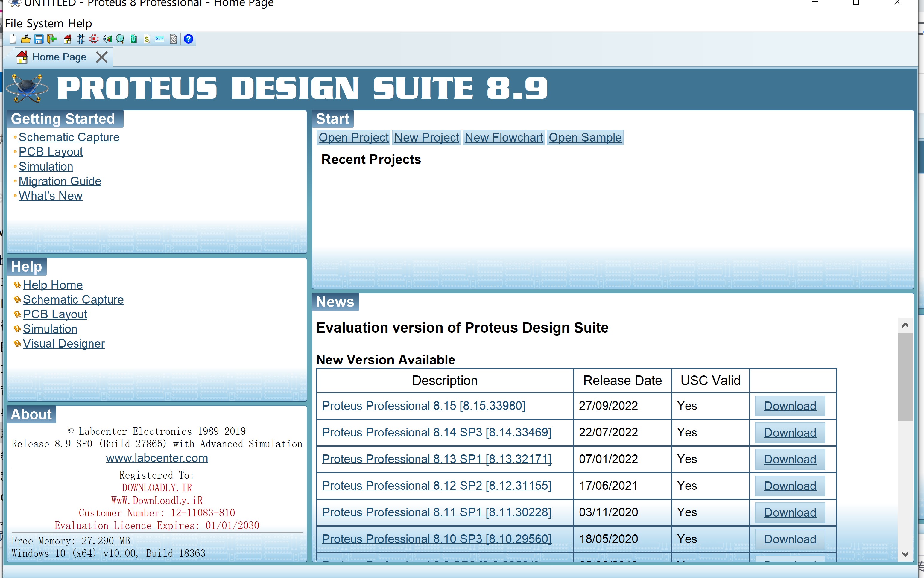The height and width of the screenshot is (578, 924).
Task: Open the PCB Layout Getting Started tutorial
Action: 51,152
